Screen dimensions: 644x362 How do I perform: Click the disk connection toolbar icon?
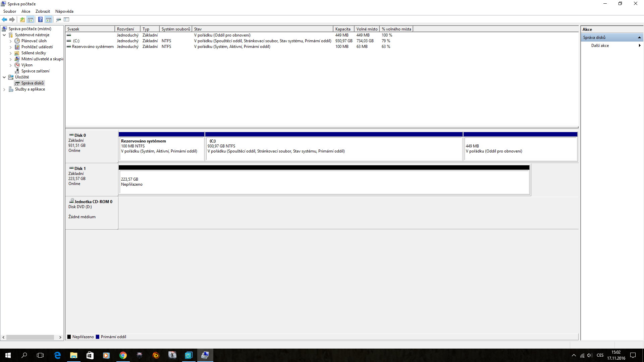[x=58, y=19]
